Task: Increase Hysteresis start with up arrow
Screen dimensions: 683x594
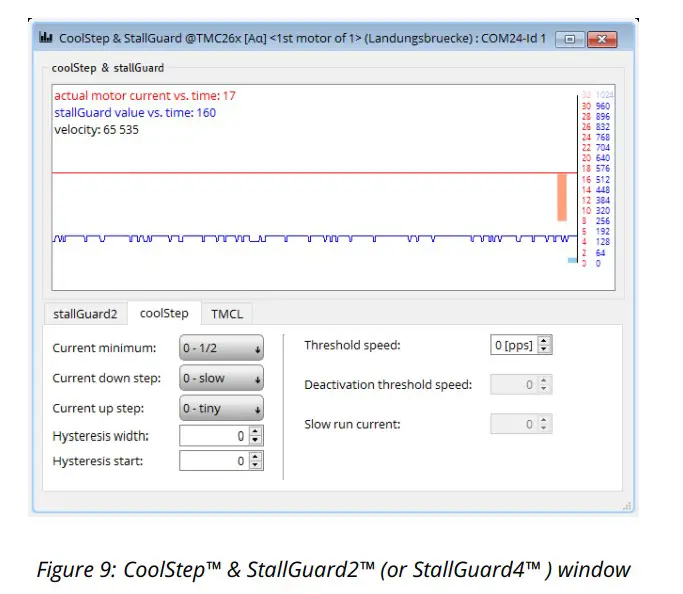Action: click(256, 457)
